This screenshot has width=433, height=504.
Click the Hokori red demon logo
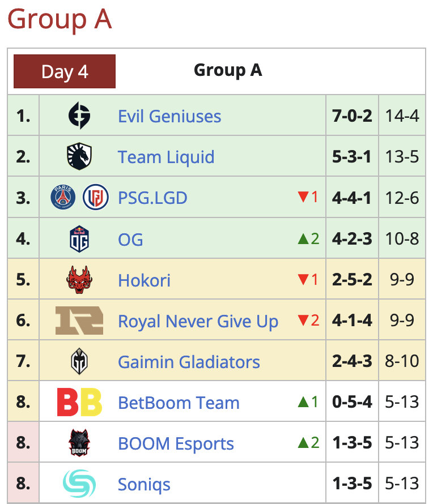point(79,280)
